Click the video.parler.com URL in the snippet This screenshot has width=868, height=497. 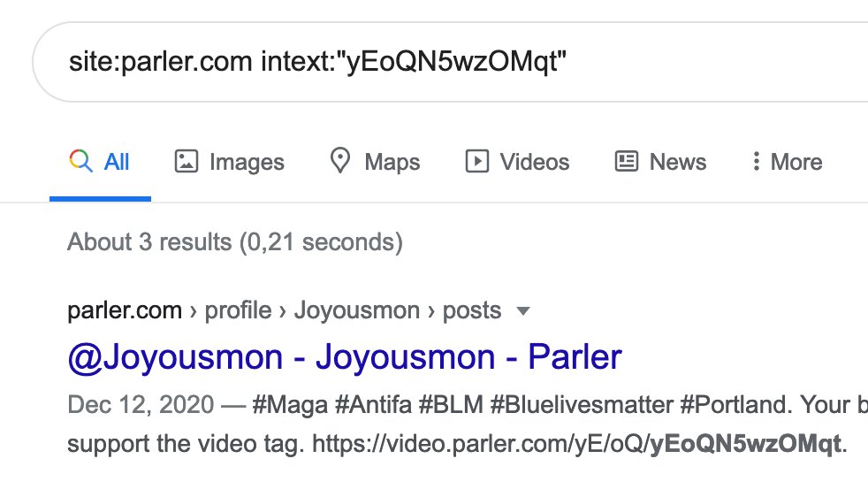[x=577, y=444]
